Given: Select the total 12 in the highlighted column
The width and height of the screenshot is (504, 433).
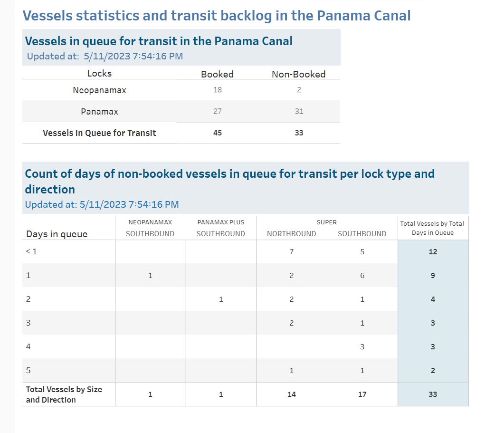Looking at the screenshot, I should pyautogui.click(x=433, y=252).
